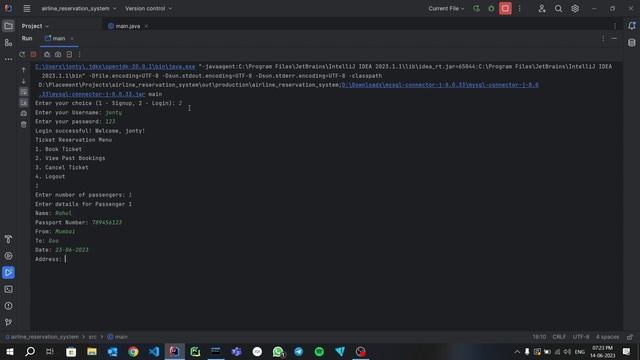Open the Windows Start menu

click(9, 351)
